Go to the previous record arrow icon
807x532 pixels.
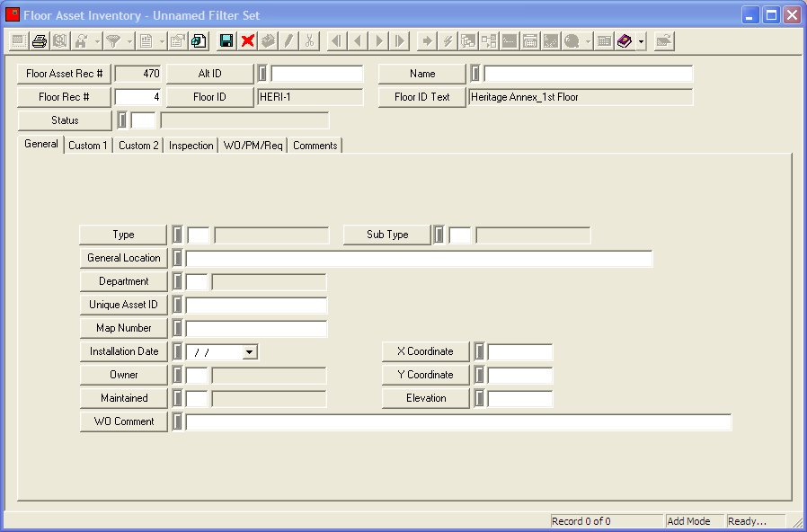[x=358, y=41]
